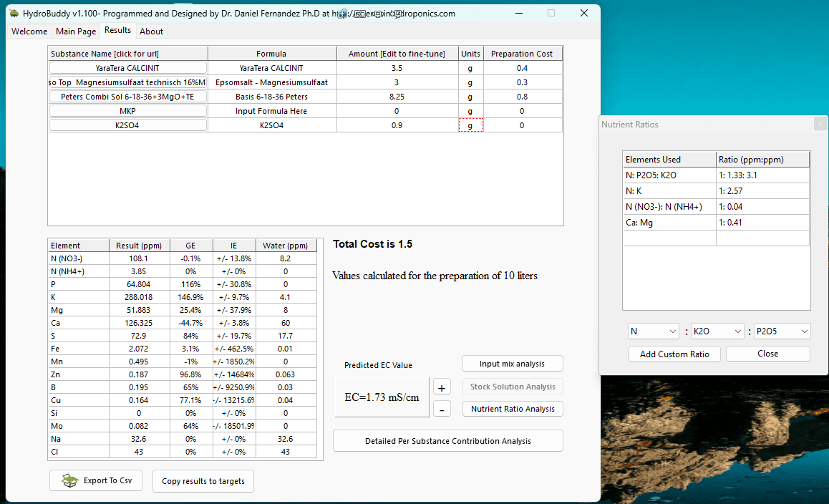Screen dimensions: 829x504
Task: Close the Nutrient Ratios panel with Close button
Action: (x=767, y=353)
